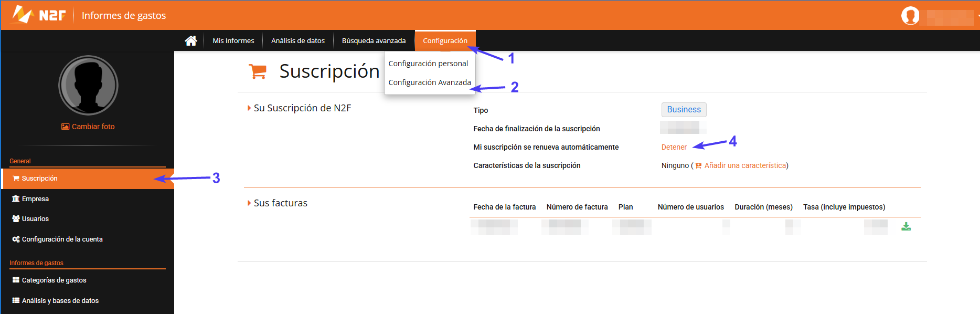980x314 pixels.
Task: Select Configuración Avanzada from dropdown
Action: point(430,82)
